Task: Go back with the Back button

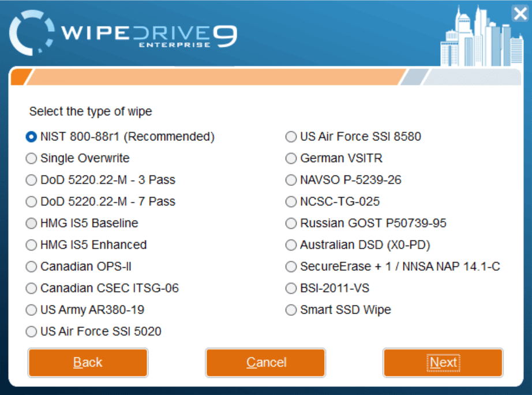Action: click(88, 363)
